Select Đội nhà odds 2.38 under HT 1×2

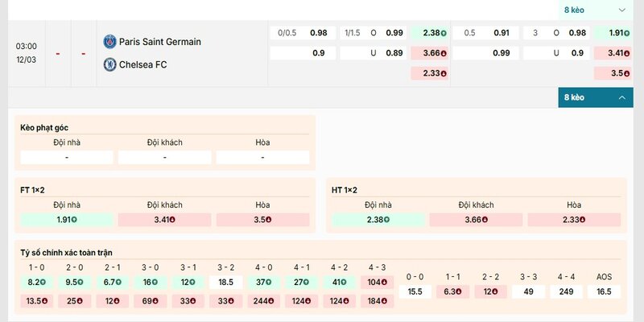(x=378, y=220)
